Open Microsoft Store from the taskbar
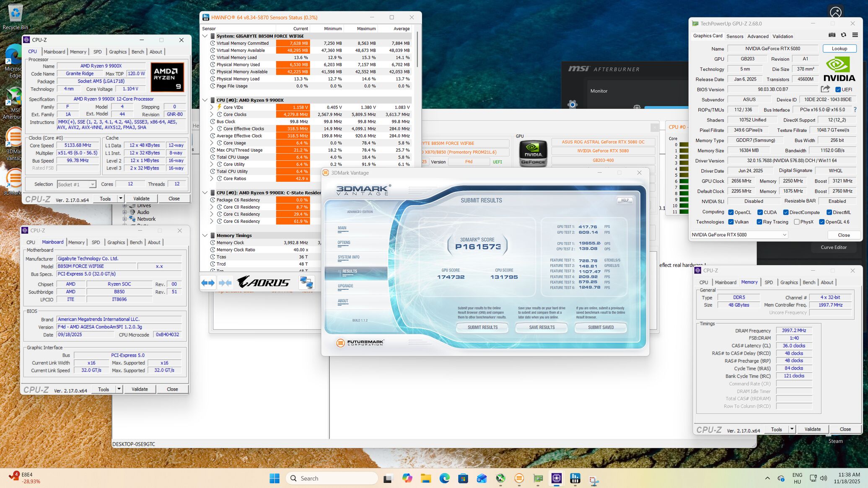This screenshot has height=488, width=868. point(463,478)
